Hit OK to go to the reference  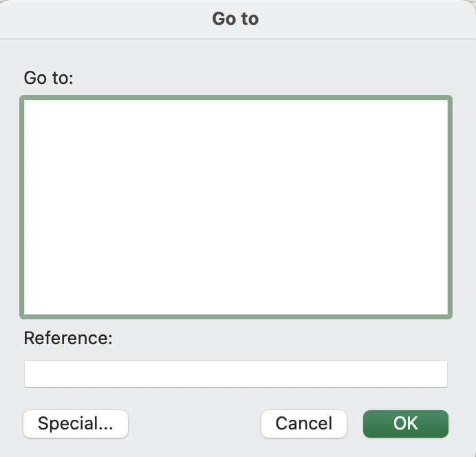tap(405, 423)
